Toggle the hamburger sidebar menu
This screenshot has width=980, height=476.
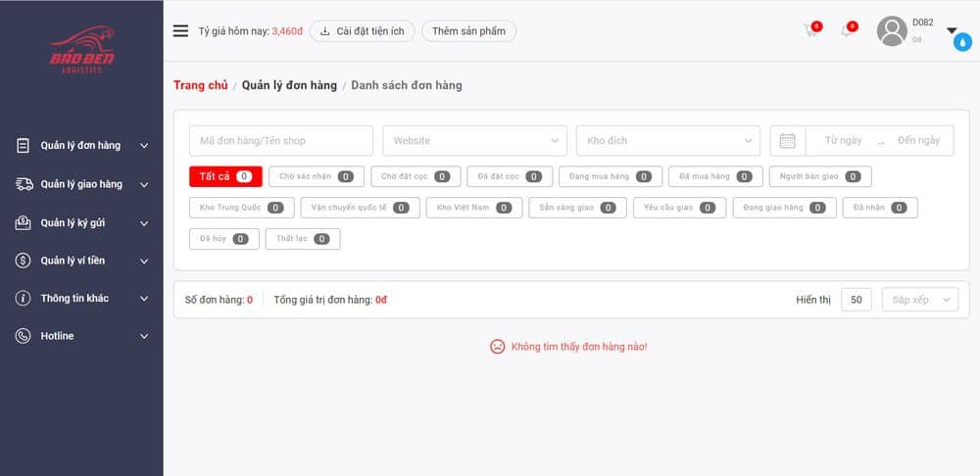coord(180,30)
